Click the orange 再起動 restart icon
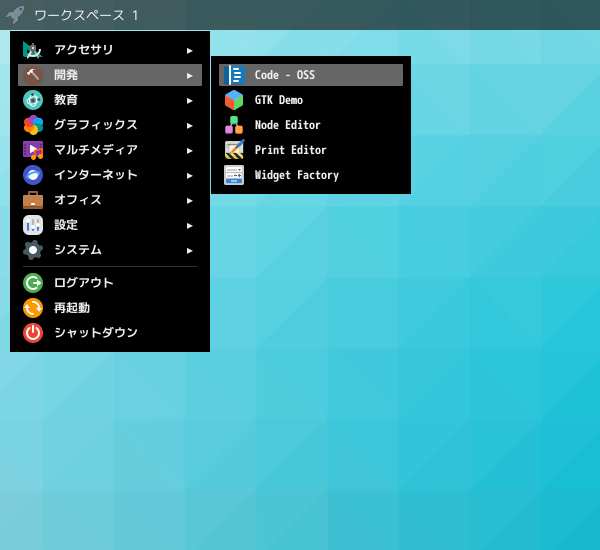The image size is (600, 550). [33, 308]
